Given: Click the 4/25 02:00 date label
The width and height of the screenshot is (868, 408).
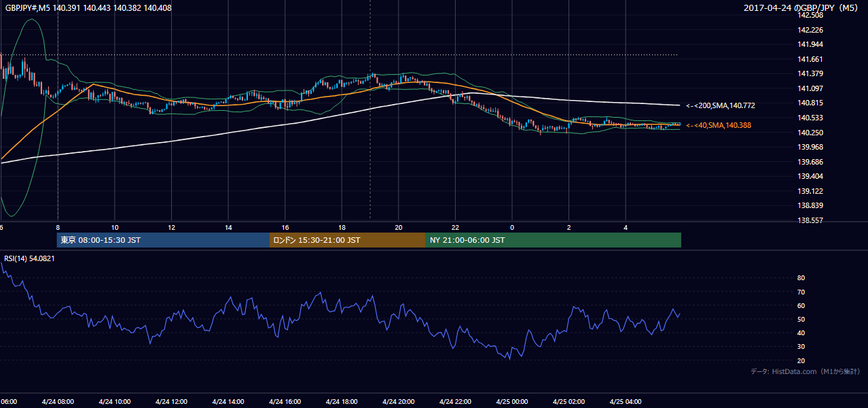Looking at the screenshot, I should tap(568, 401).
